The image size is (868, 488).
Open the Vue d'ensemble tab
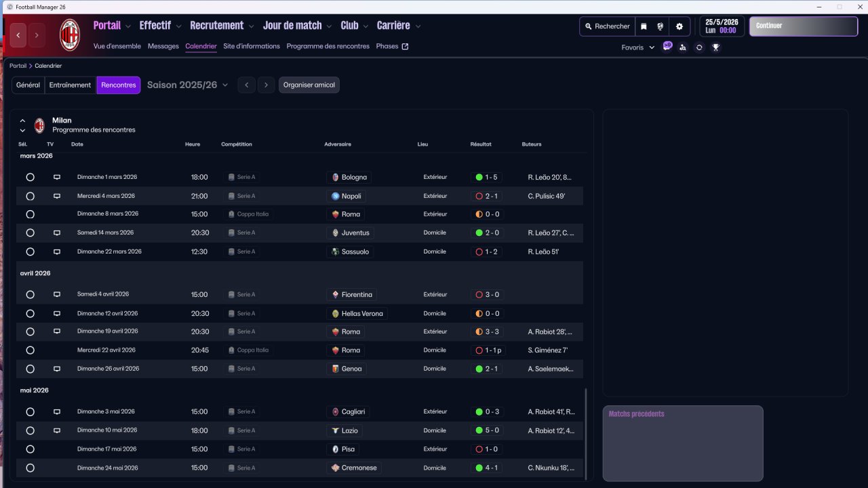(117, 46)
